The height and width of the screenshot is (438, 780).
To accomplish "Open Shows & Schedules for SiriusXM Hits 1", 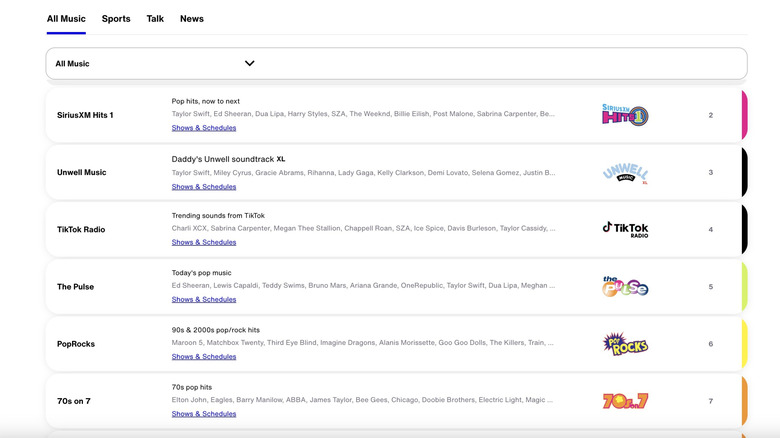I will [x=204, y=128].
